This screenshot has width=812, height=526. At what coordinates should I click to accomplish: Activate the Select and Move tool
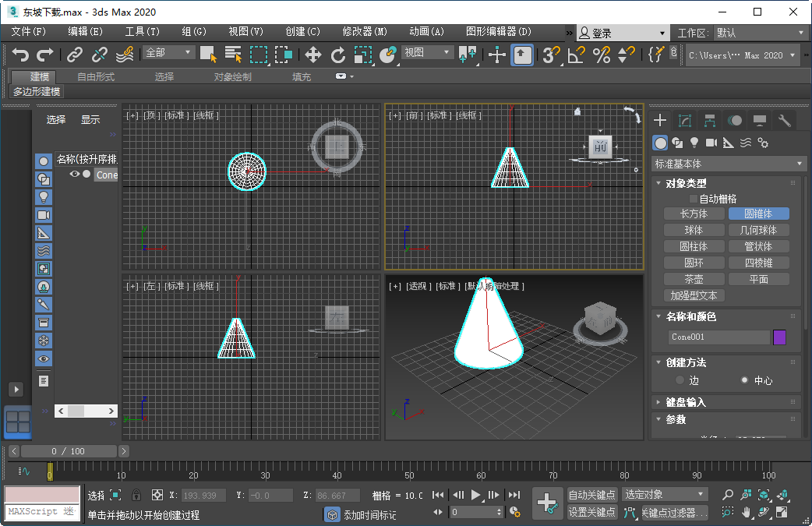click(x=314, y=55)
